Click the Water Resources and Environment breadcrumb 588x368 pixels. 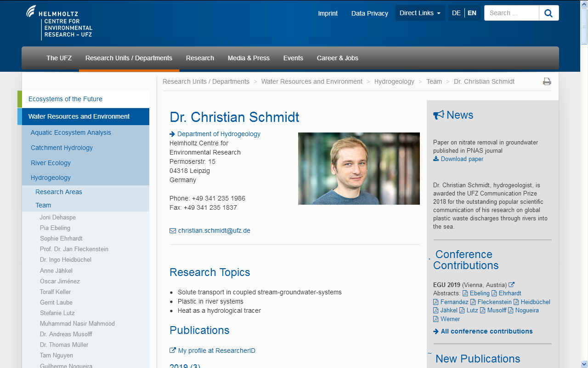312,81
